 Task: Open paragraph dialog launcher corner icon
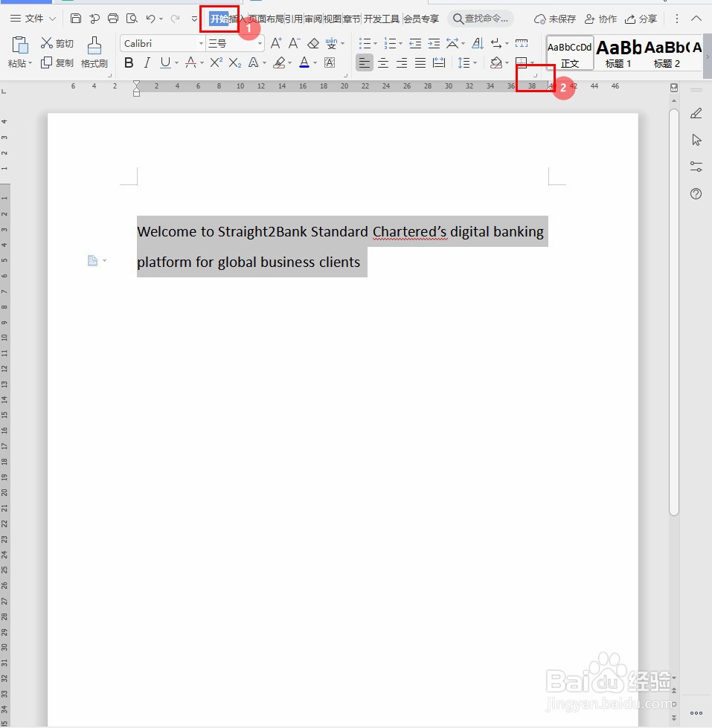tap(535, 75)
